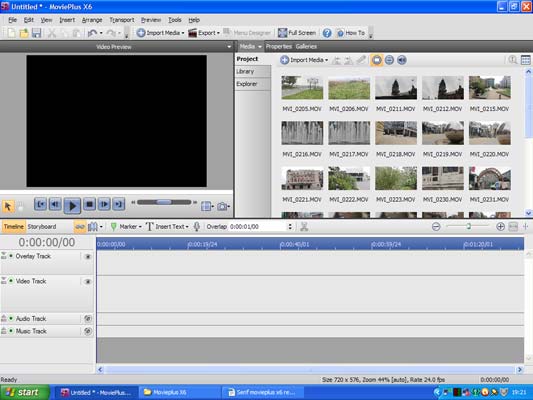Select the pointer selection tool
This screenshot has width=533, height=400.
pyautogui.click(x=8, y=206)
